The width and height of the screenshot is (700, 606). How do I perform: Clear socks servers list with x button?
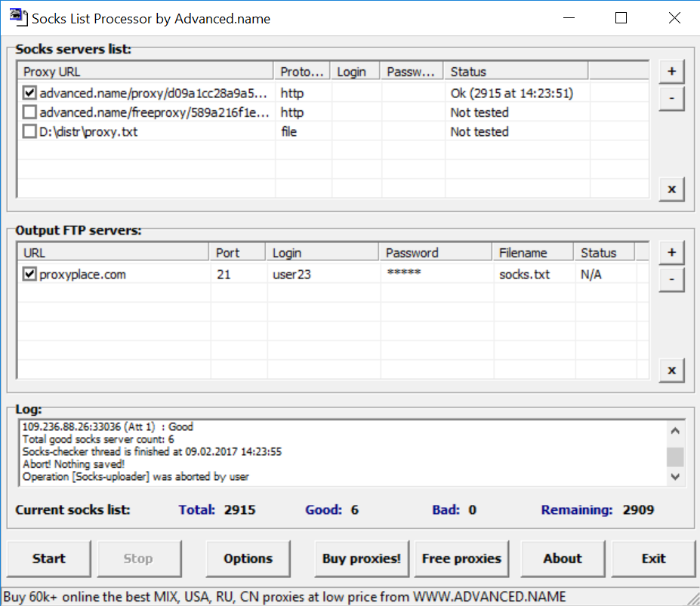671,189
